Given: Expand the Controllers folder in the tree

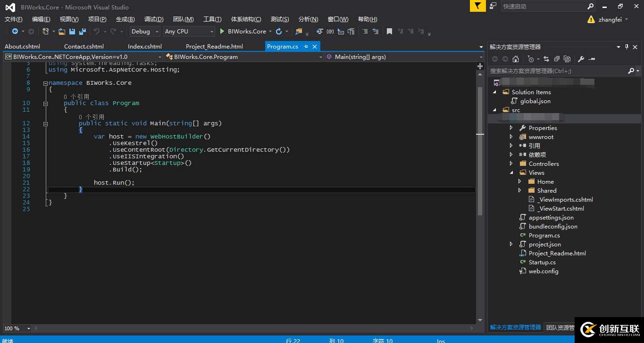Looking at the screenshot, I should click(511, 163).
